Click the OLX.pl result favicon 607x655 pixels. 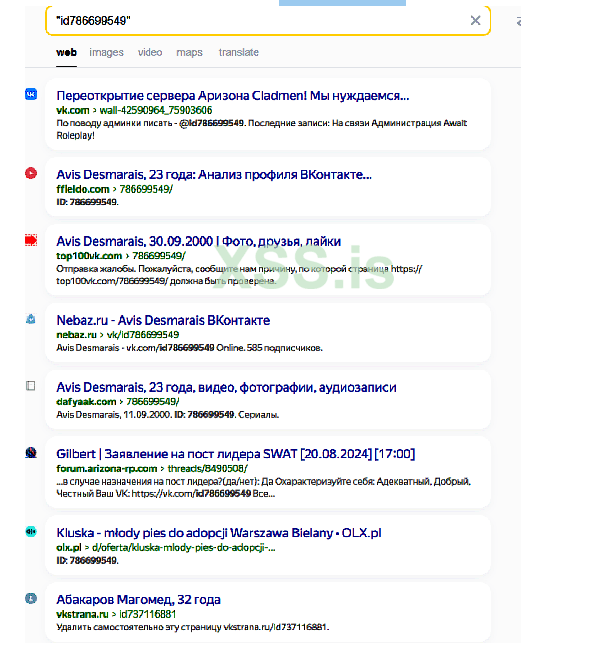tap(31, 532)
